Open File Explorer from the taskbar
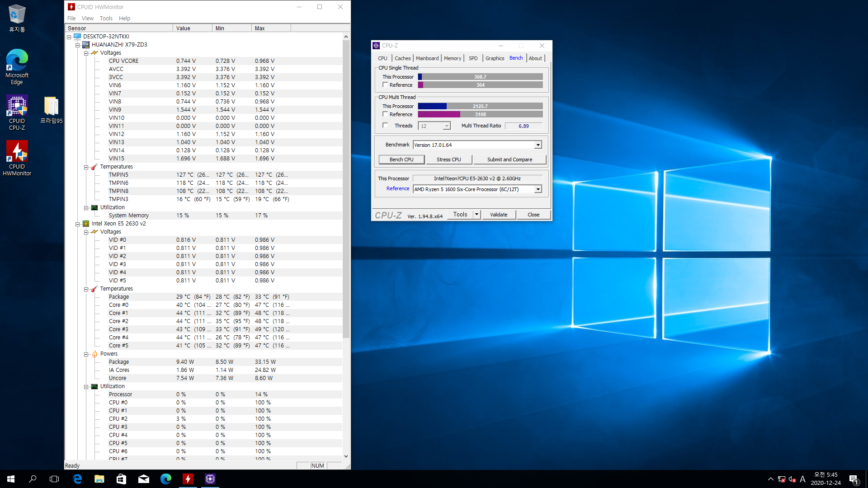The height and width of the screenshot is (488, 868). (99, 479)
